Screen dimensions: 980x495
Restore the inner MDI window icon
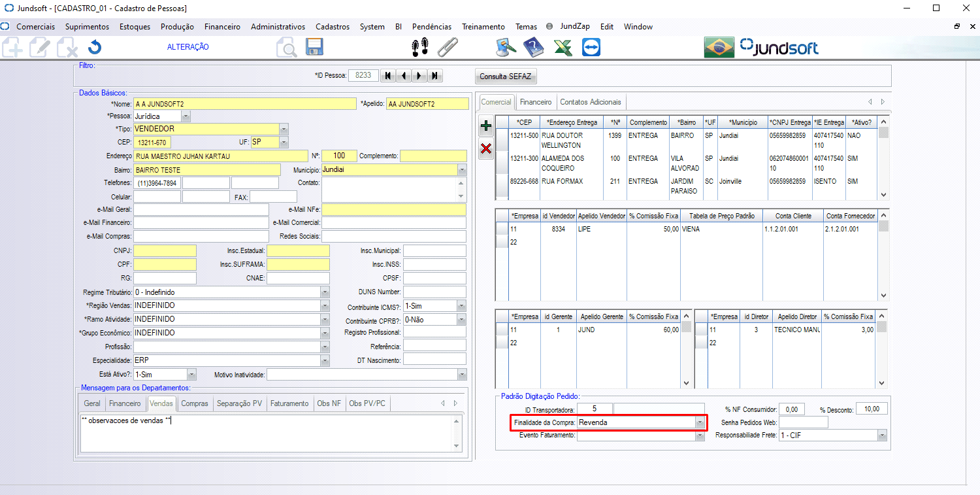point(957,26)
